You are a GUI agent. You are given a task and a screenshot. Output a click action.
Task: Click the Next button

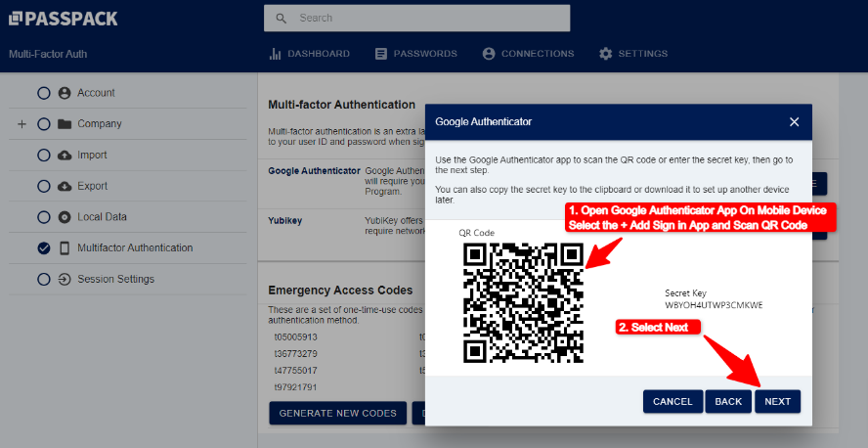click(x=778, y=401)
